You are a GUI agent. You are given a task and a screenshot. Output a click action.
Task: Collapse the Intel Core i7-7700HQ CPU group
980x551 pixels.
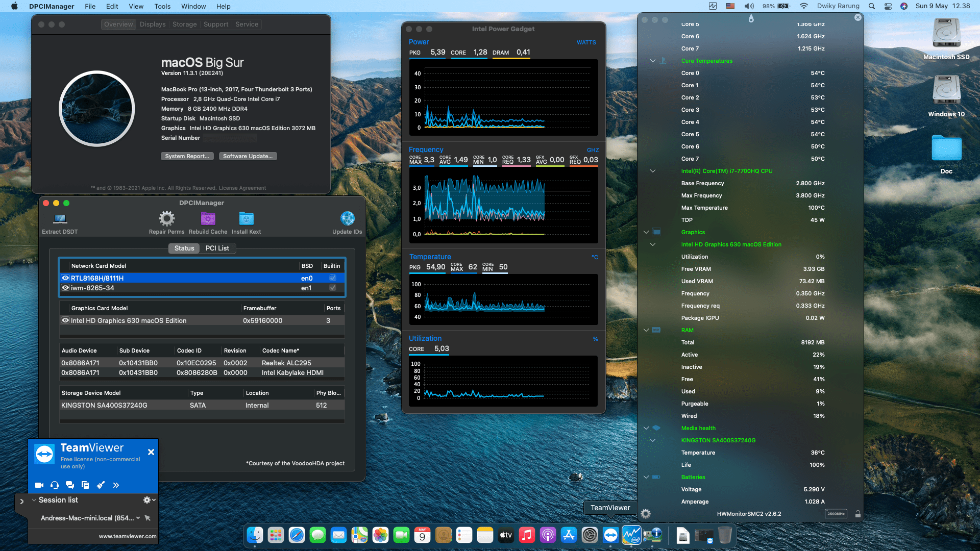653,171
